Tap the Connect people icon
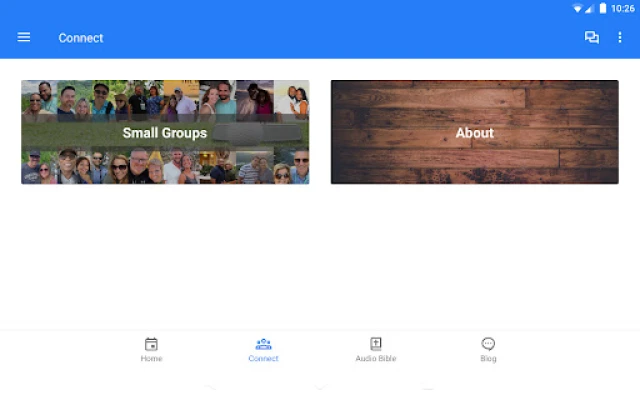 click(263, 344)
